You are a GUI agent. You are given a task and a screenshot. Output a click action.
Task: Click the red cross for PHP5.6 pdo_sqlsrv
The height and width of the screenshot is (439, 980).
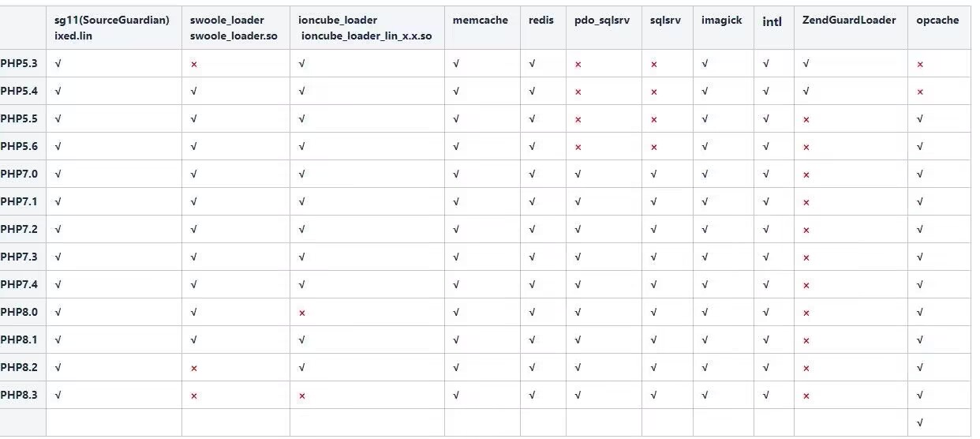[x=578, y=147]
